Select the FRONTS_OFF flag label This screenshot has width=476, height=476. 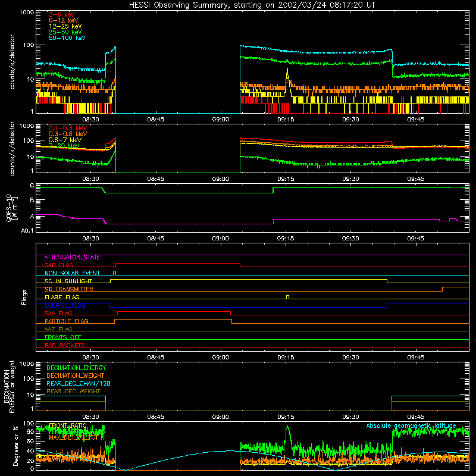pos(63,337)
